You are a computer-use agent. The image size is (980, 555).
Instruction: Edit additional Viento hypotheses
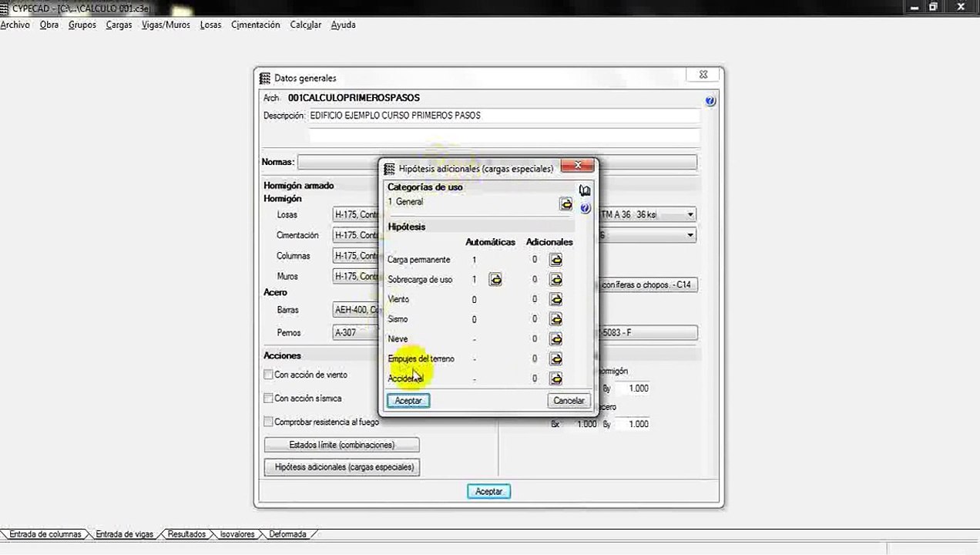[555, 299]
